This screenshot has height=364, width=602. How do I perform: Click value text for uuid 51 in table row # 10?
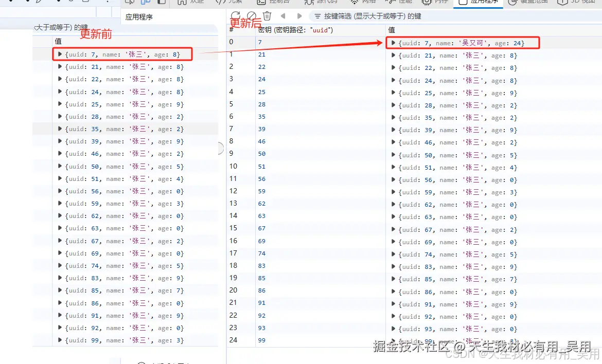click(458, 167)
